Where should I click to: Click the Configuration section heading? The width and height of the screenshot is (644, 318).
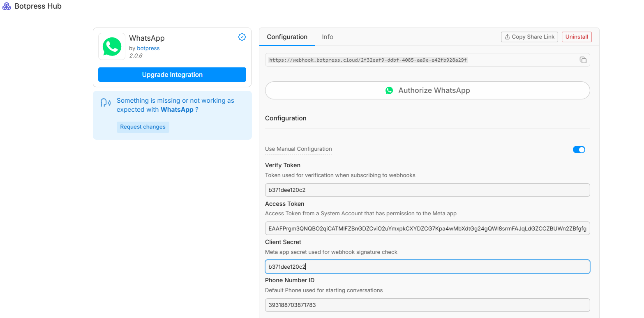286,118
